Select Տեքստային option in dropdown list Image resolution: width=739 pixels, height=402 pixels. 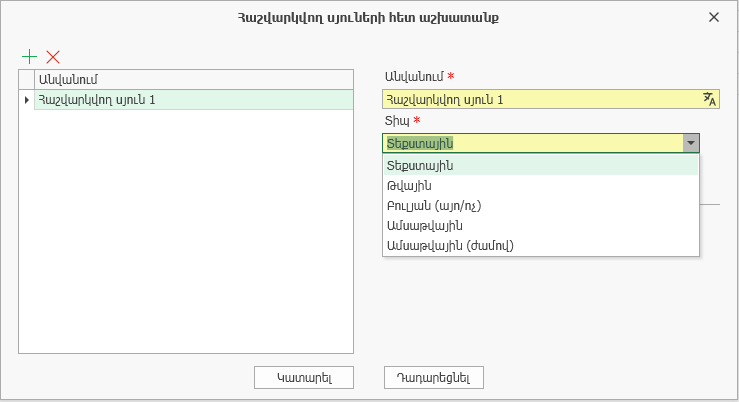click(x=541, y=165)
